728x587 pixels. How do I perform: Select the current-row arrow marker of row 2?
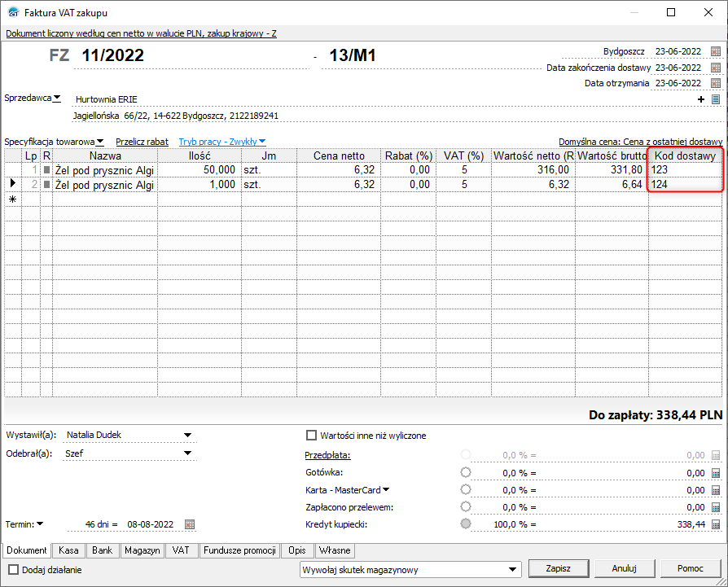12,183
